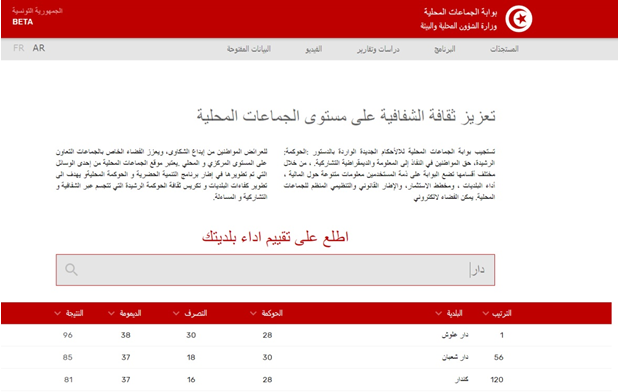This screenshot has width=618, height=392.
Task: Click portal title بوابة الجماعات المحلية
Action: [460, 12]
